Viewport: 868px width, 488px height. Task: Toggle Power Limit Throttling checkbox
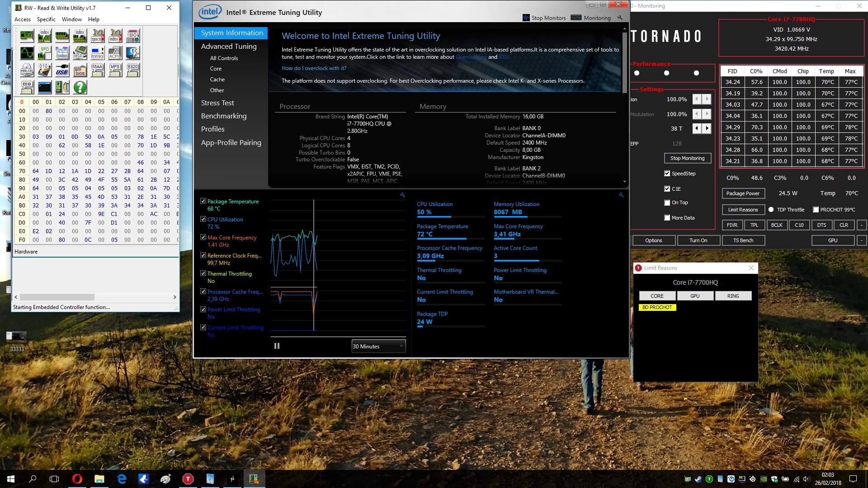pyautogui.click(x=203, y=309)
